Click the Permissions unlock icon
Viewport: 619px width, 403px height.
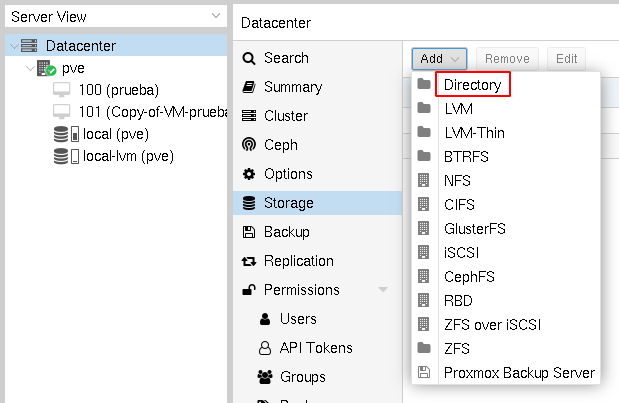(x=249, y=290)
